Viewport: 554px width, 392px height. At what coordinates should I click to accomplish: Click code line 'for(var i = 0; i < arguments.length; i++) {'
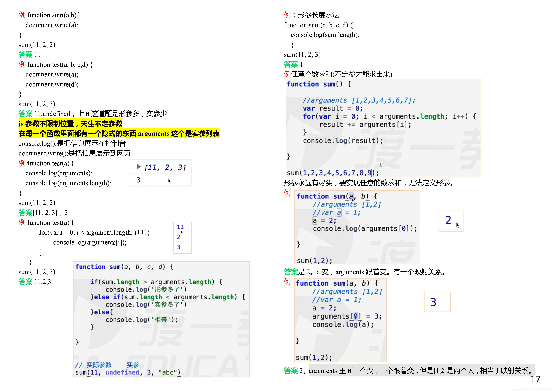click(389, 116)
